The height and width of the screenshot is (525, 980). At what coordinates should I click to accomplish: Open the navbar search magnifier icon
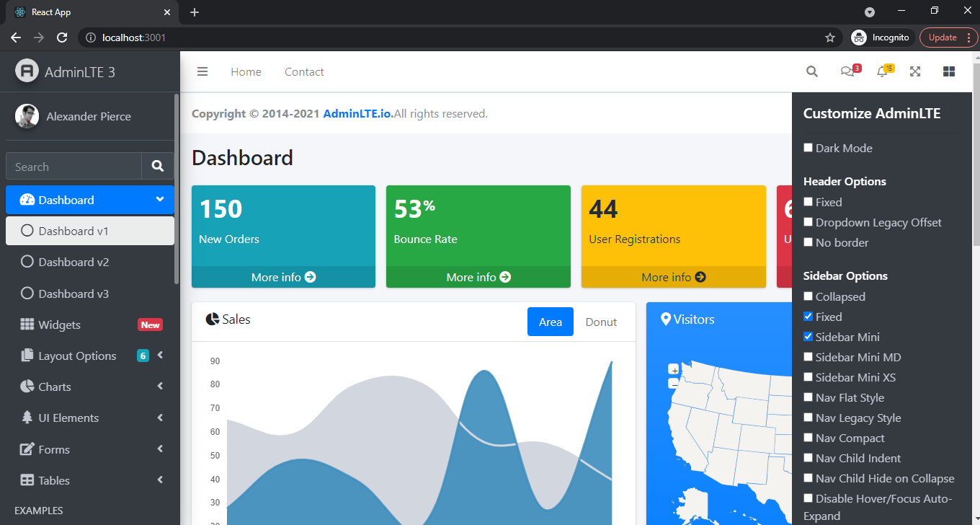click(x=812, y=71)
